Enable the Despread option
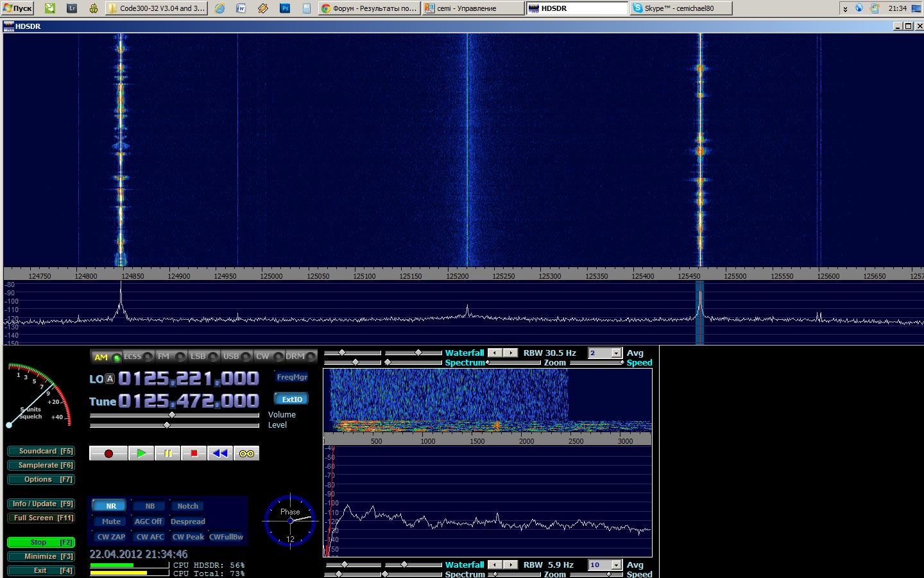The height and width of the screenshot is (578, 924). click(x=188, y=521)
